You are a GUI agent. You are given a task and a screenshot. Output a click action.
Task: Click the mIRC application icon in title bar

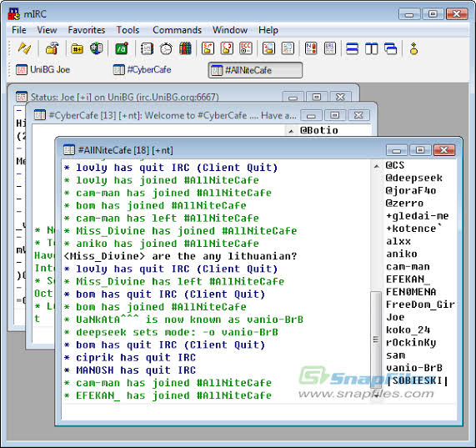[x=14, y=14]
